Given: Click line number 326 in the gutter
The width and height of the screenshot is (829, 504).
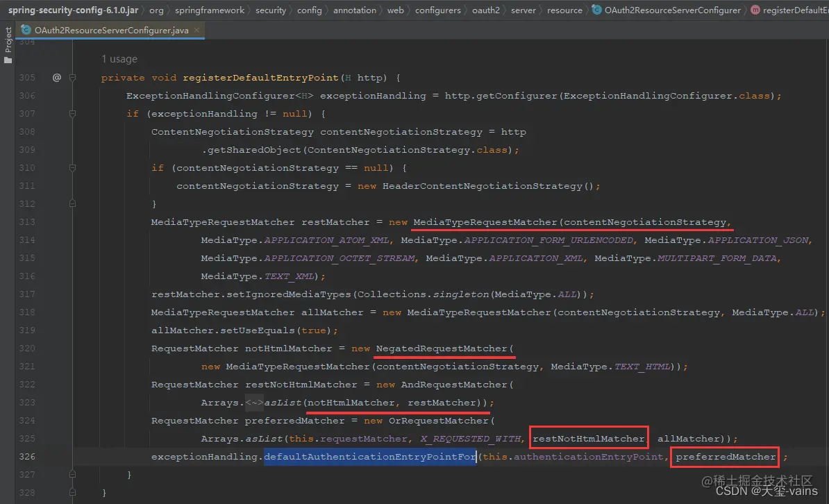Looking at the screenshot, I should 27,456.
